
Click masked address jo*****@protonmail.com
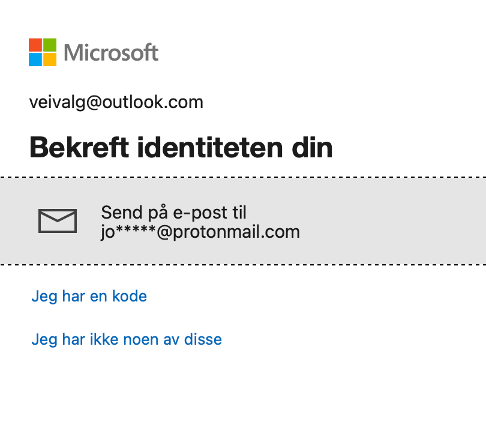pos(200,231)
